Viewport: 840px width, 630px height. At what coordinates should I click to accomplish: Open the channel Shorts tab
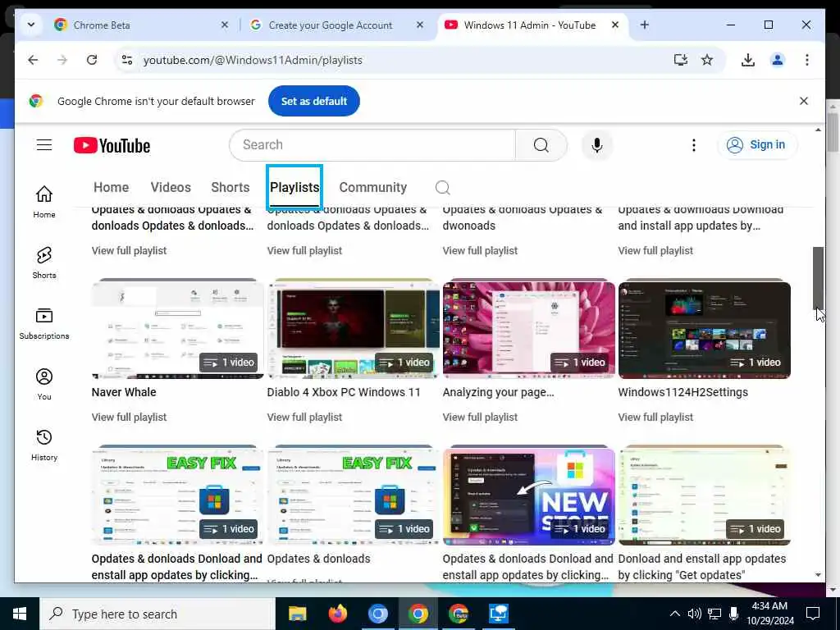[231, 188]
